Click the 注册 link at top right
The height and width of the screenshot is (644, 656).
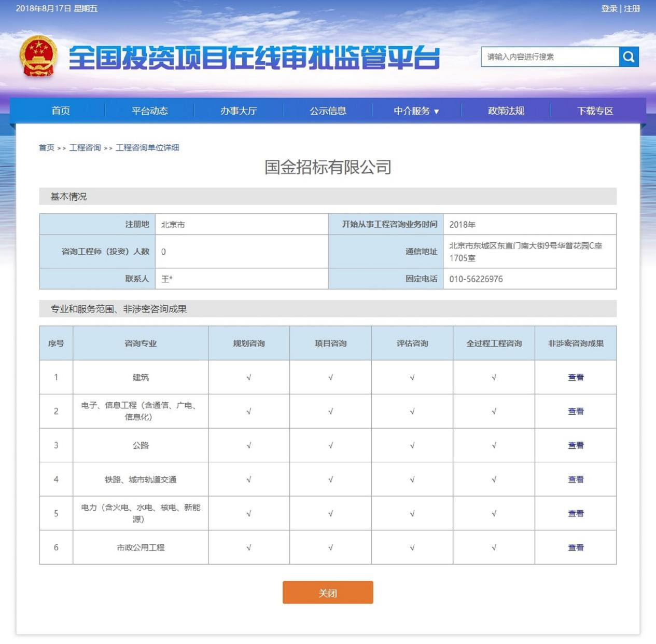[632, 9]
